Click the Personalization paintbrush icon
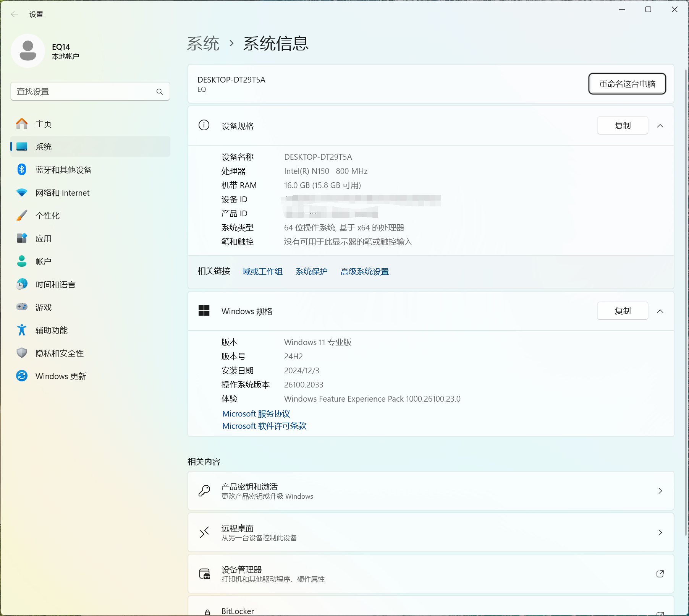The image size is (689, 616). 22,216
